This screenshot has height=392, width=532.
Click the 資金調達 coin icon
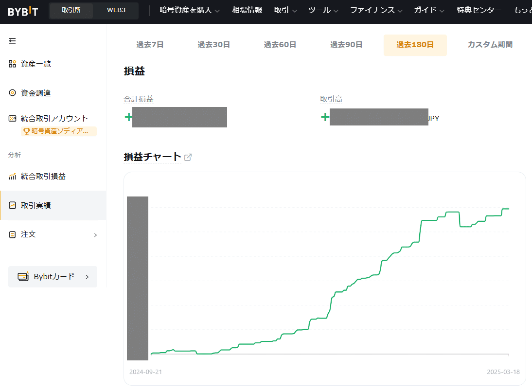[x=13, y=93]
